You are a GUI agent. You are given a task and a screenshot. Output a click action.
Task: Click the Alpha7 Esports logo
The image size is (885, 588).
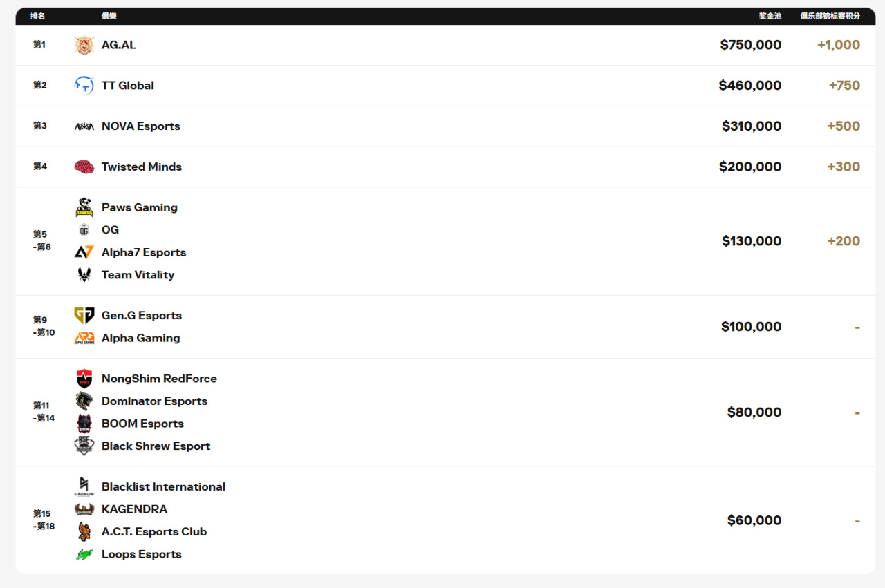click(x=84, y=252)
